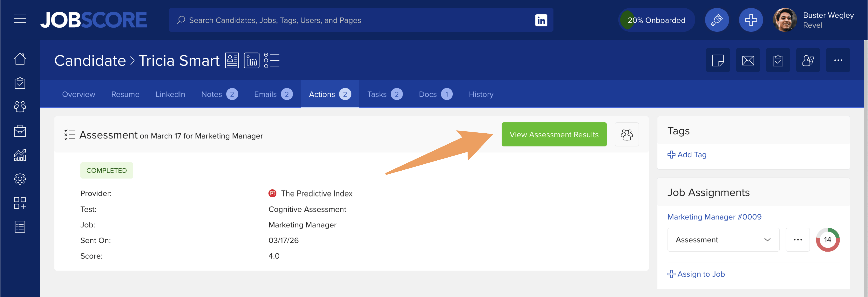Open the History tab

[x=481, y=94]
